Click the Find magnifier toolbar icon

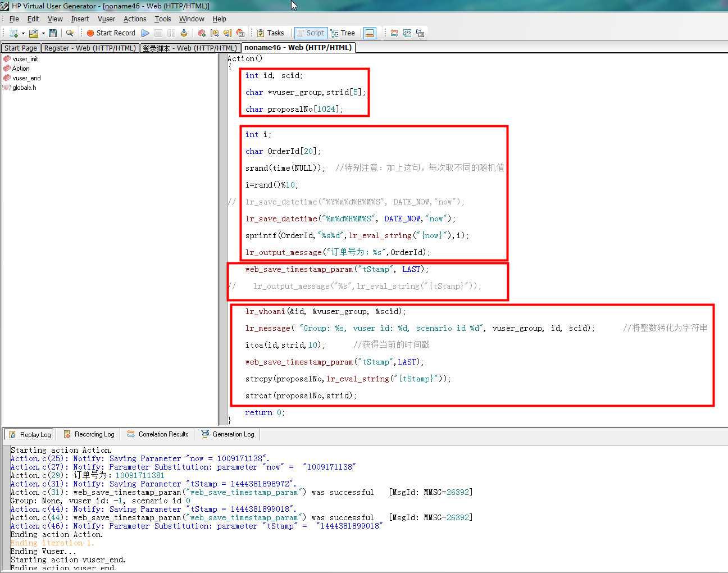pyautogui.click(x=70, y=33)
